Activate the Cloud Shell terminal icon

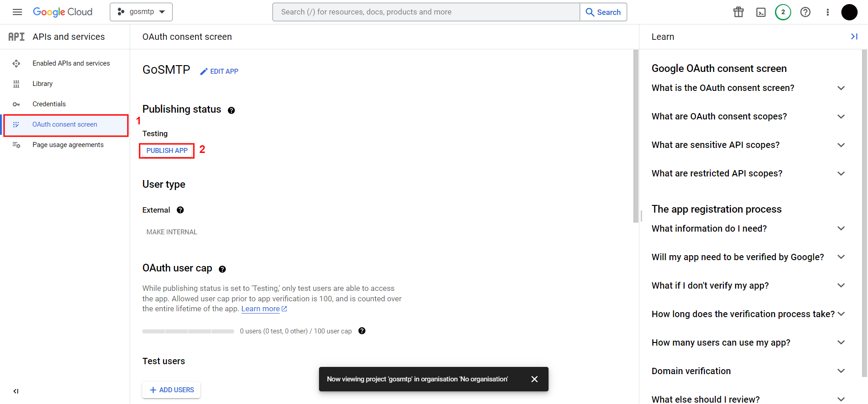click(x=761, y=12)
